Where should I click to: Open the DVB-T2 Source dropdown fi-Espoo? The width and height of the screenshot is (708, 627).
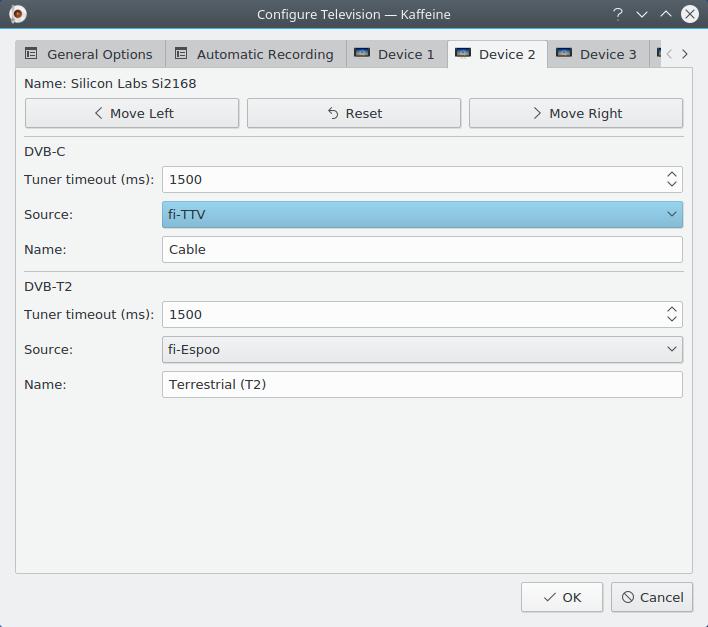coord(422,349)
